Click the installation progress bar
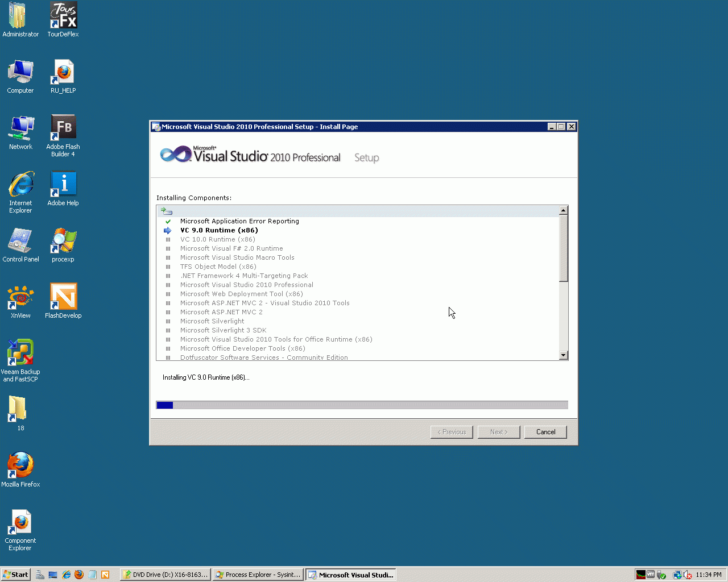728x582 pixels. (x=362, y=405)
